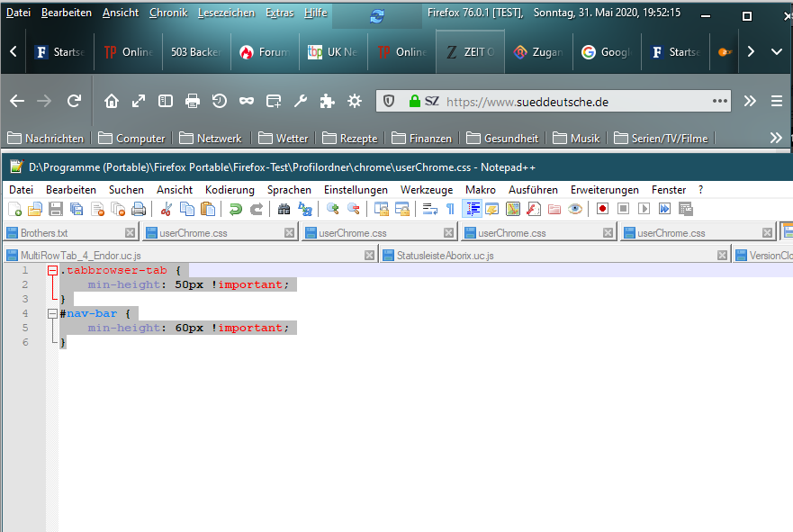Click the Start Recording macro button
This screenshot has height=532, width=793.
coord(601,209)
